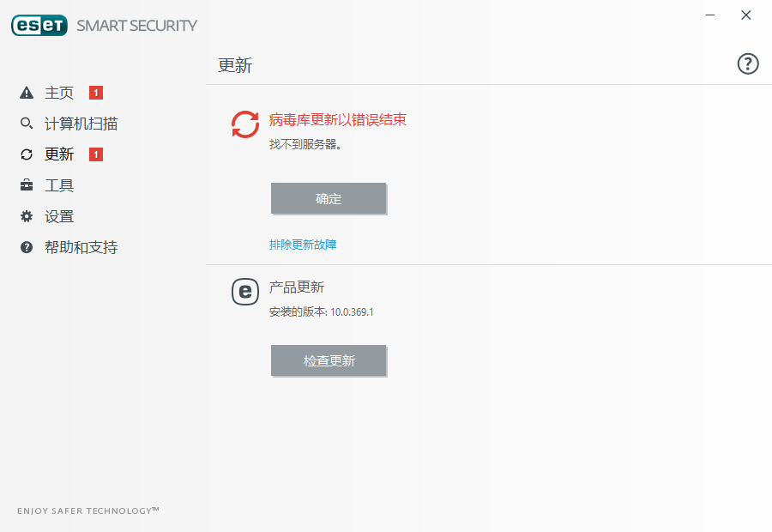Click the gear icon beside 设置

pos(27,216)
